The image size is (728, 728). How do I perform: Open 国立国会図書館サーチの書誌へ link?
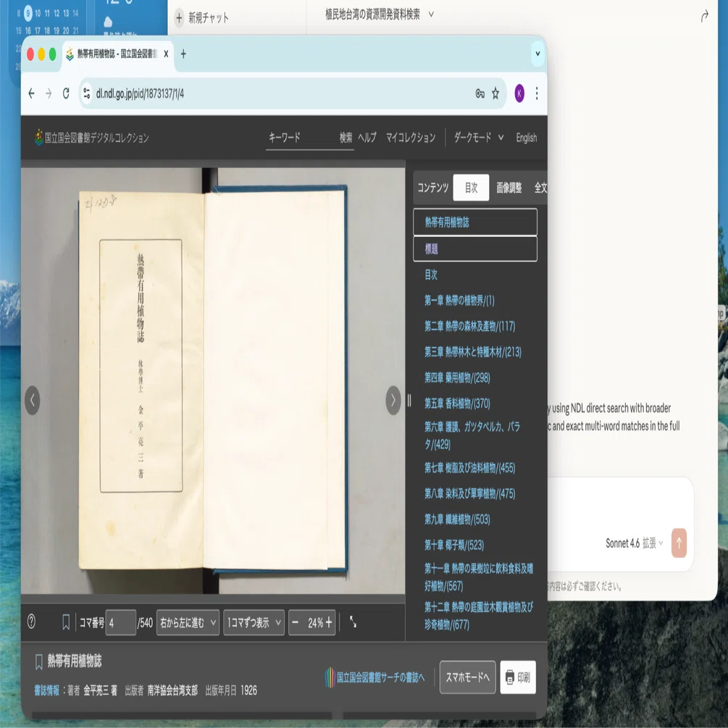375,677
